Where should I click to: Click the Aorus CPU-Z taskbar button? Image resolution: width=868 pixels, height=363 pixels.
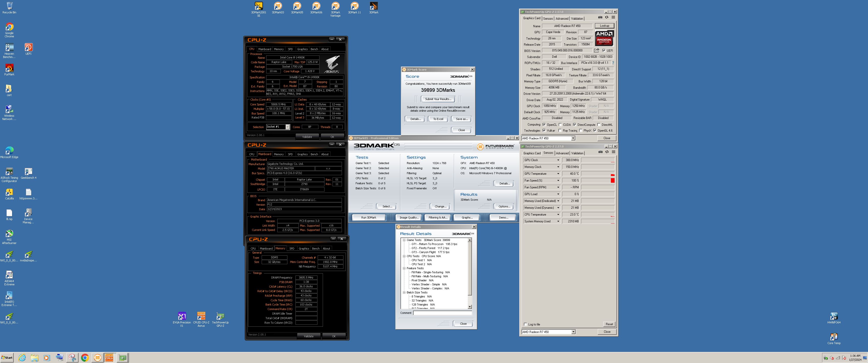tap(109, 358)
